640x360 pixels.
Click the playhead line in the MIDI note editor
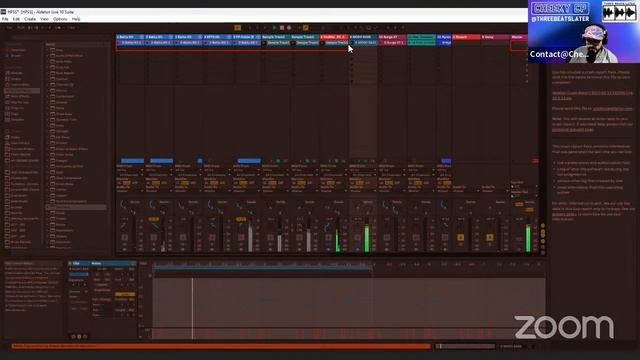tap(193, 308)
